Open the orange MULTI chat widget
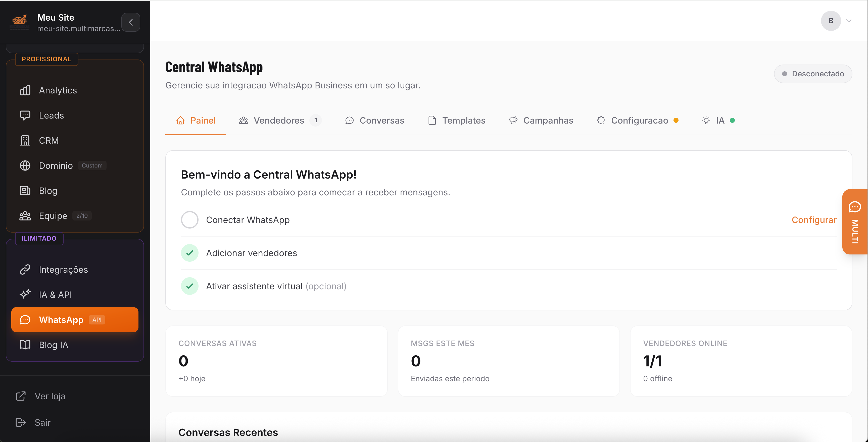Viewport: 868px width, 442px height. pyautogui.click(x=855, y=222)
